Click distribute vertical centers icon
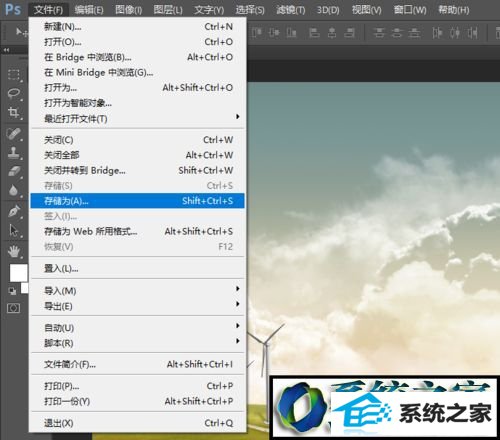The image size is (500, 440). (x=396, y=33)
